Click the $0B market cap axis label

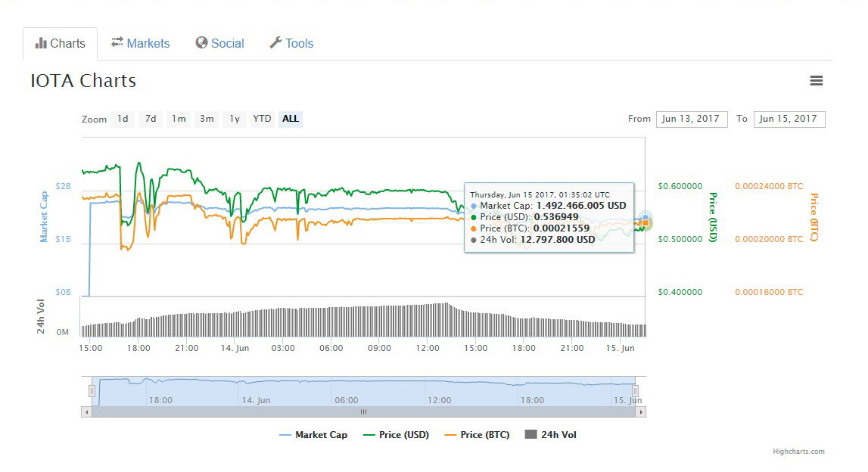[63, 292]
